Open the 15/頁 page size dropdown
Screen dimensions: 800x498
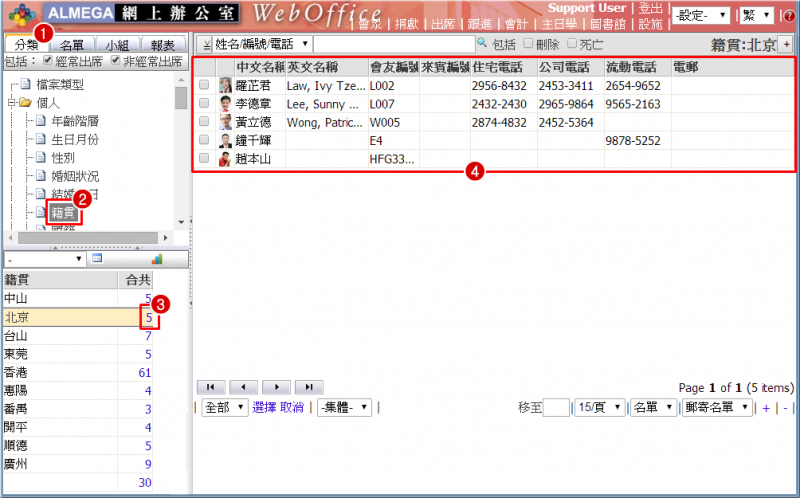click(599, 408)
